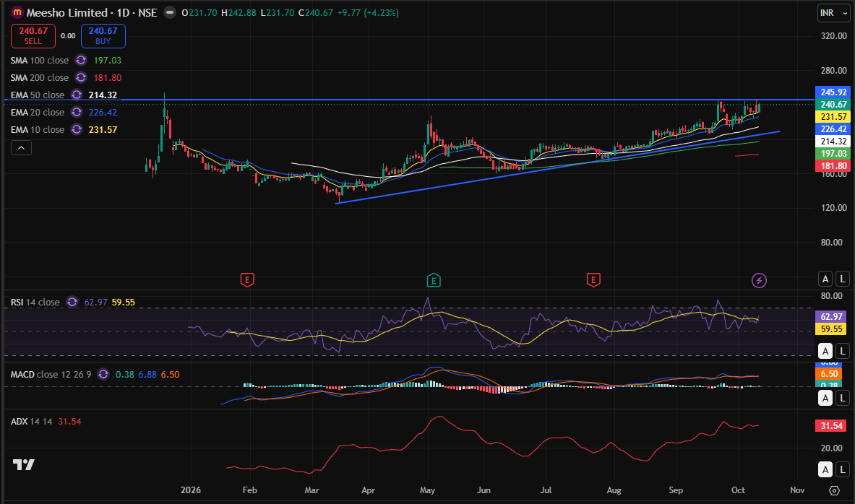Click the red 31.54 ADX axis label
Image resolution: width=855 pixels, height=504 pixels.
coord(832,425)
